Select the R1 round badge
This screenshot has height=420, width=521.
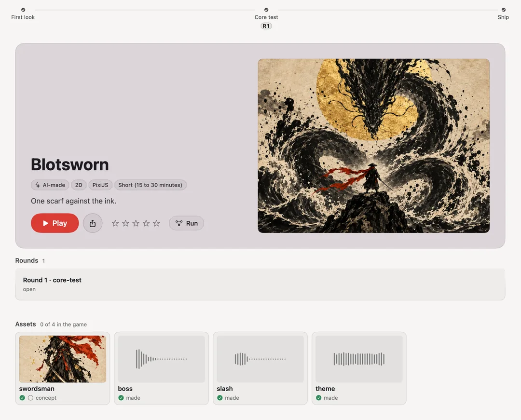[x=266, y=26]
